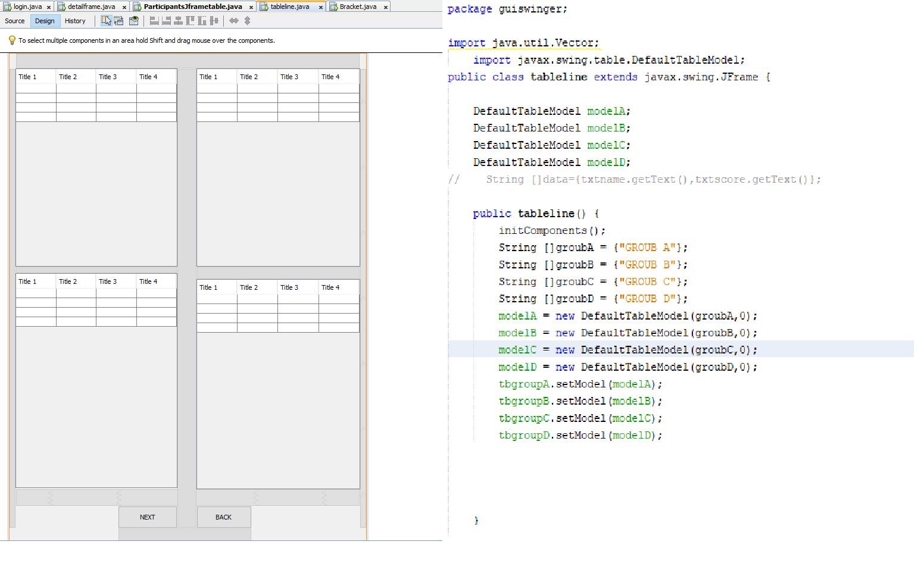Click the String []groubA declaration
Viewport: 924px width, 582px height.
click(x=593, y=248)
